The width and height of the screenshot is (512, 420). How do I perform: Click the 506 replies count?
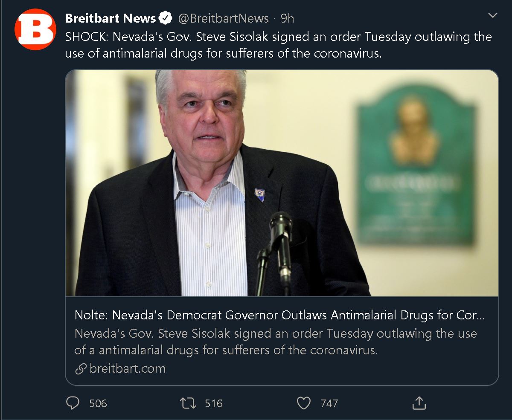tap(98, 403)
